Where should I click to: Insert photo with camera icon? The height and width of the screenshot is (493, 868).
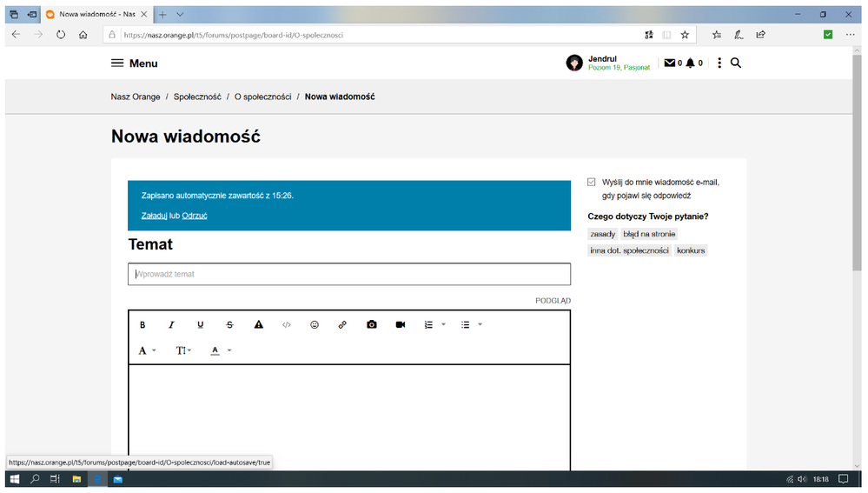click(372, 324)
